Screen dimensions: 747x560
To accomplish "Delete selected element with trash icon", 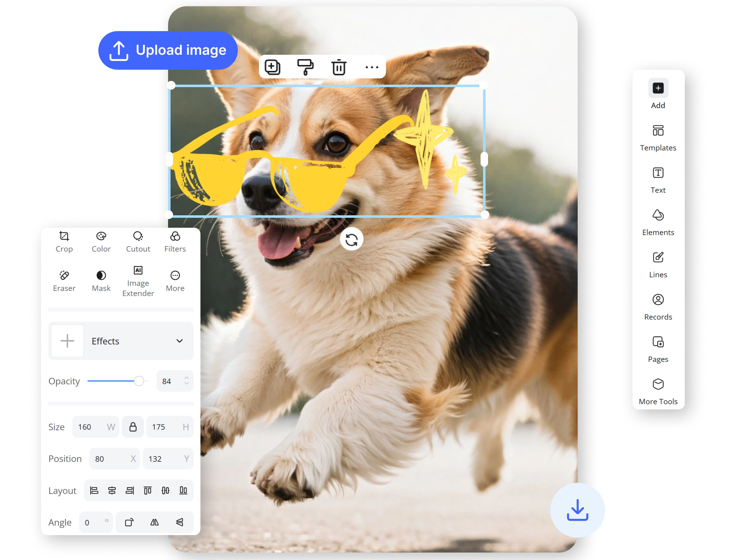I will [x=339, y=67].
